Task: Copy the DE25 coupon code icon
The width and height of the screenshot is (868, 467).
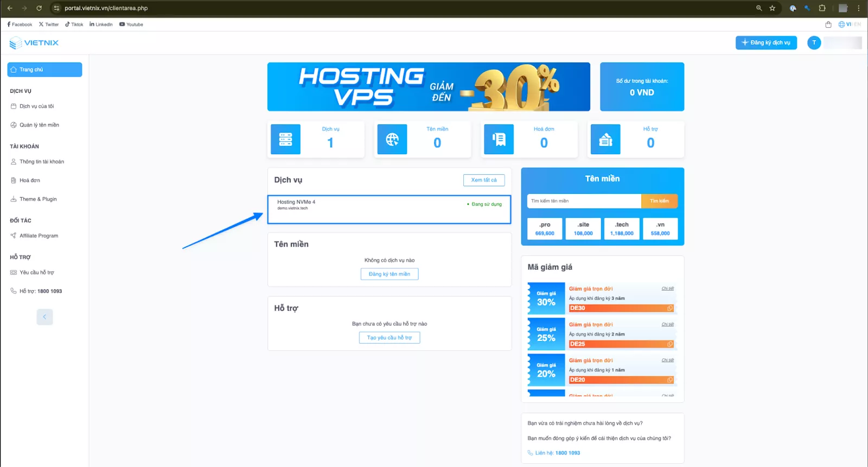Action: coord(670,344)
